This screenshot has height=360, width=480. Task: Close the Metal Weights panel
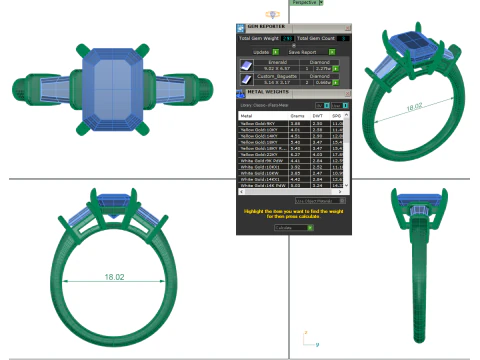click(x=348, y=94)
